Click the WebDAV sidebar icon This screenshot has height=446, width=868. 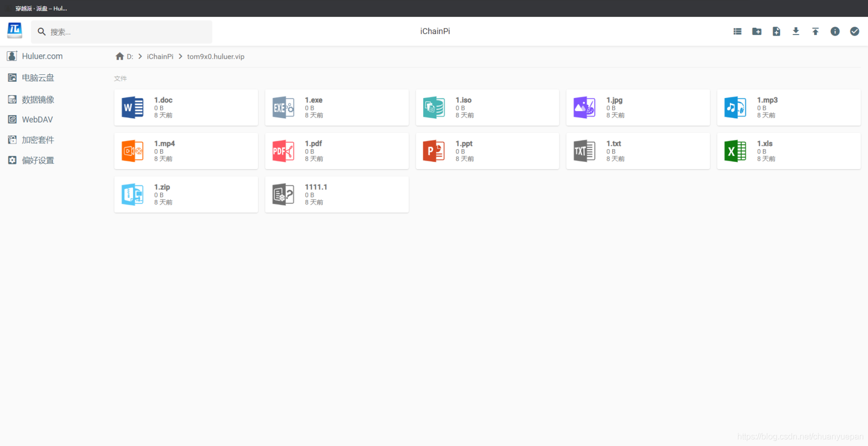13,119
